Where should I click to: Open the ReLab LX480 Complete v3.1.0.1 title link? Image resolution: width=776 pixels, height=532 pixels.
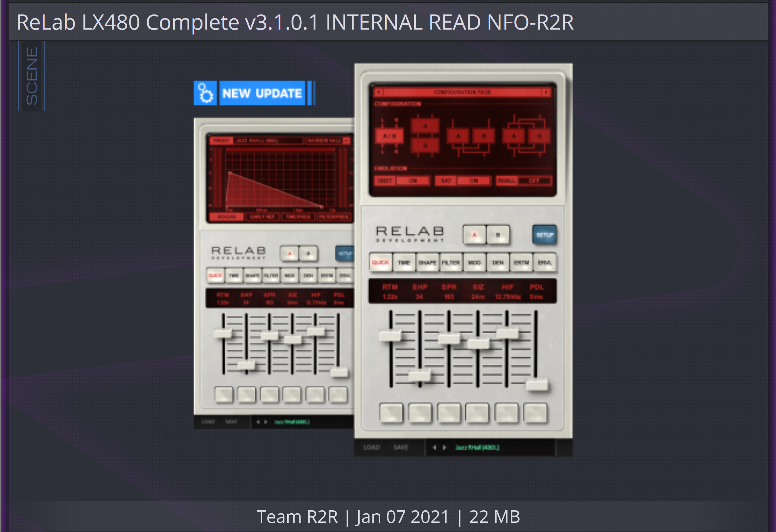tap(295, 23)
